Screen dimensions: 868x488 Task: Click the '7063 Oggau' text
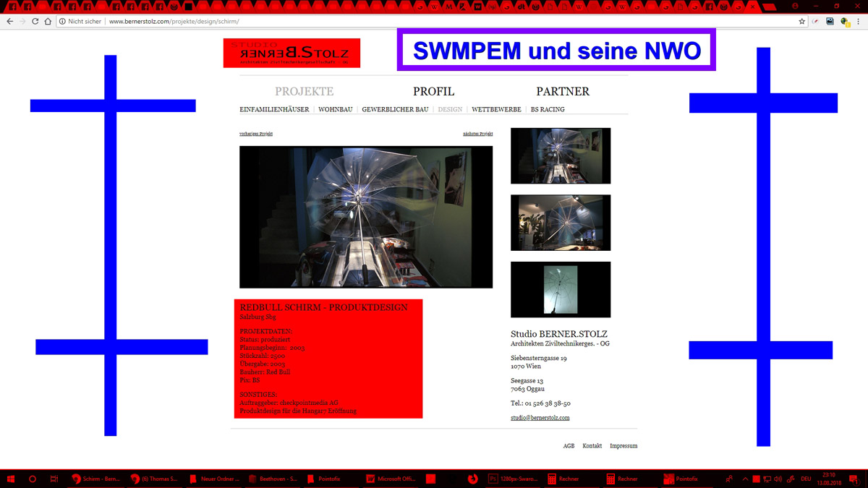(529, 389)
